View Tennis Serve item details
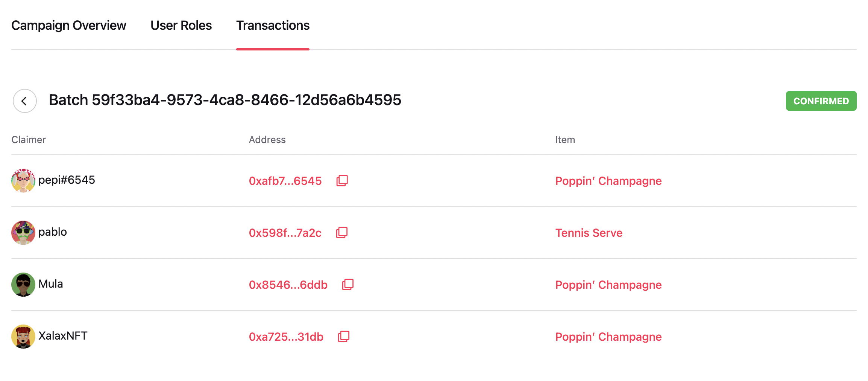Image resolution: width=868 pixels, height=381 pixels. pyautogui.click(x=589, y=233)
